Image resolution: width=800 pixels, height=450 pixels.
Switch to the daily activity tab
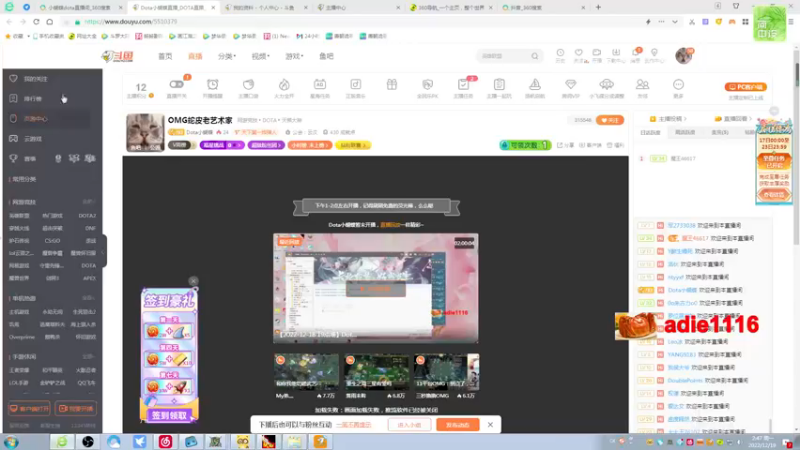[650, 132]
